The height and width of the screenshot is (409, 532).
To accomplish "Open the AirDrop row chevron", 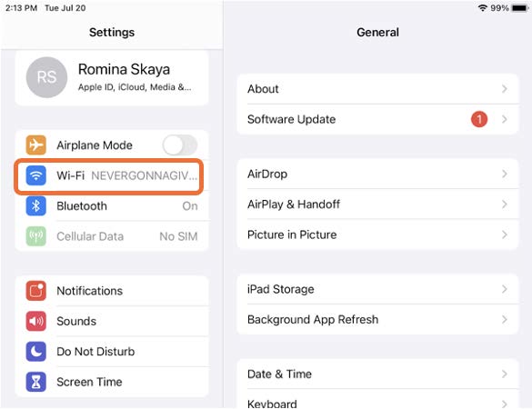I will point(505,174).
